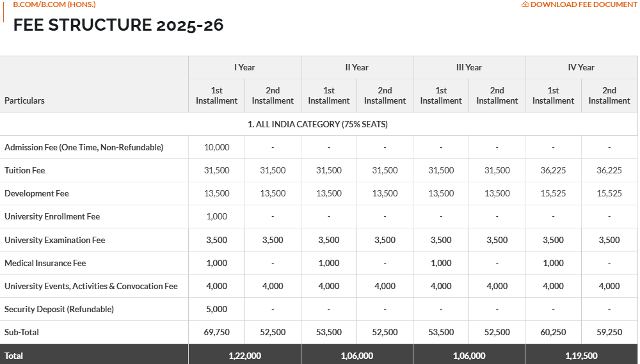Click the cloud download icon
Viewport: 640px width, 364px height.
(525, 4)
